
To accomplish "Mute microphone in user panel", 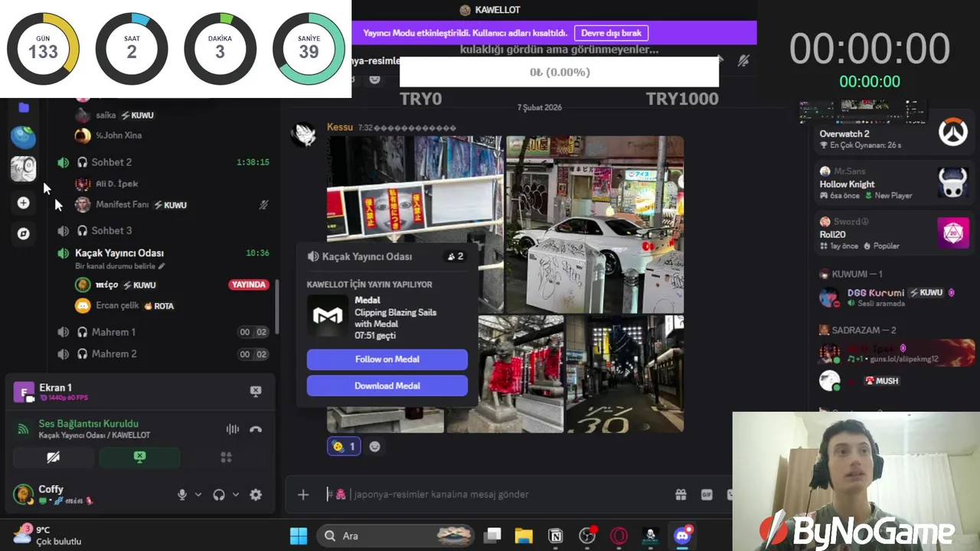I will pyautogui.click(x=182, y=494).
